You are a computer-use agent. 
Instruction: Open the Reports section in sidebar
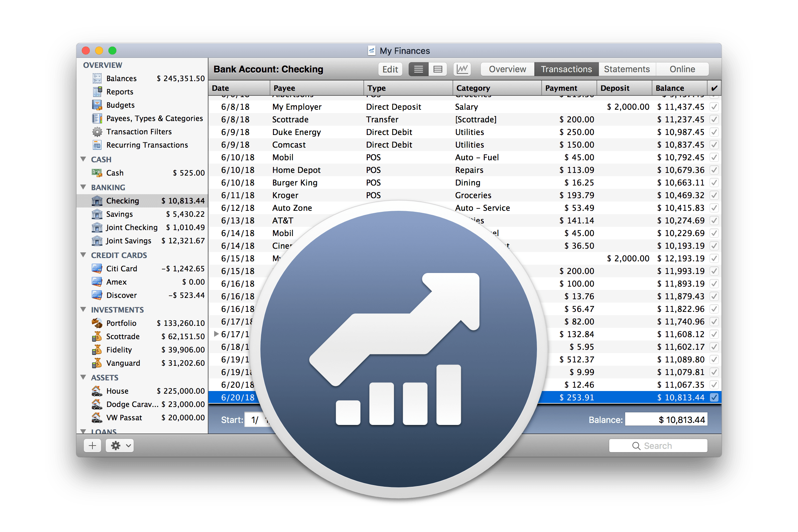[x=120, y=92]
